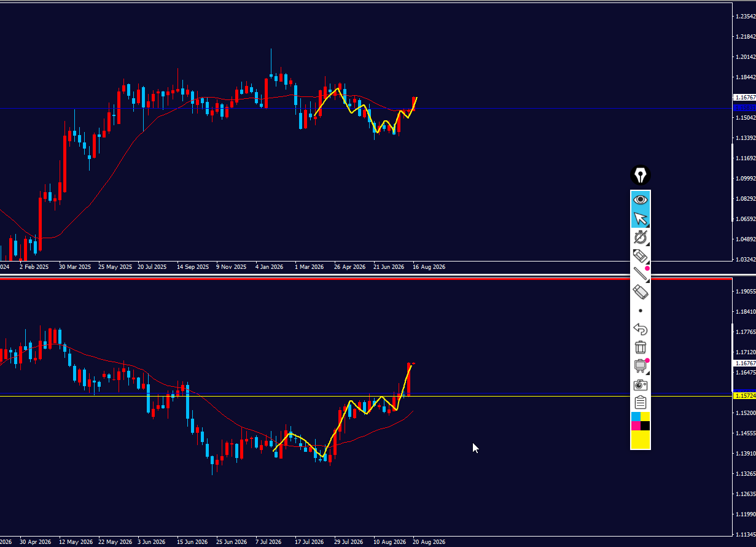Click the 17 Jul 2026 date label
The width and height of the screenshot is (756, 547).
pyautogui.click(x=309, y=542)
